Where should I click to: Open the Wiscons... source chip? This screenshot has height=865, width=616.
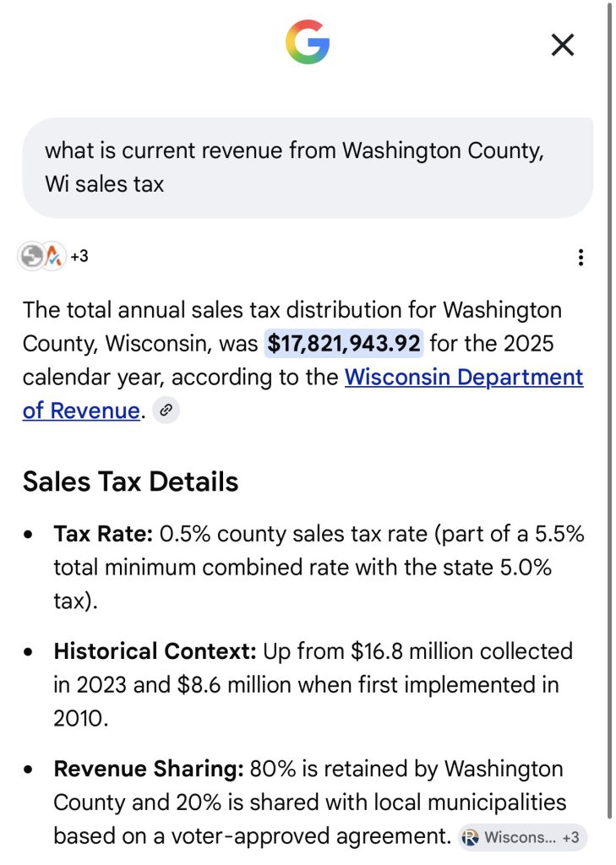(523, 837)
